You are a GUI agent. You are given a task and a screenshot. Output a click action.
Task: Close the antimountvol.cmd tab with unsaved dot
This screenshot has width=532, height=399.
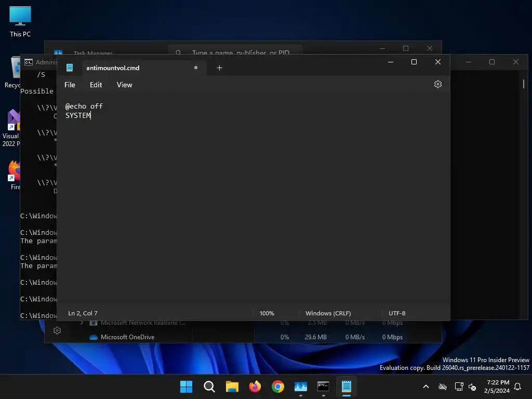click(196, 68)
